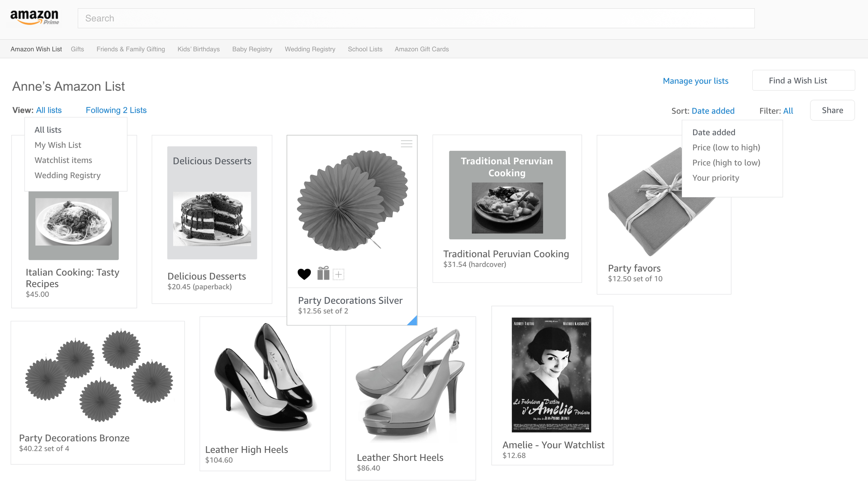Open the Gifts tab
Screen dimensions: 868x488
pos(77,49)
